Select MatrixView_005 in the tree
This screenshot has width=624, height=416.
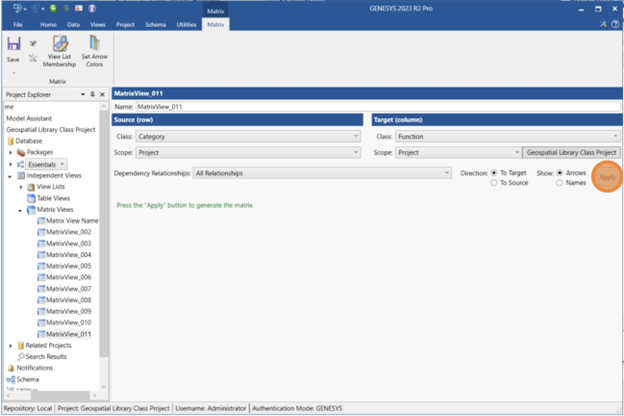coord(69,266)
